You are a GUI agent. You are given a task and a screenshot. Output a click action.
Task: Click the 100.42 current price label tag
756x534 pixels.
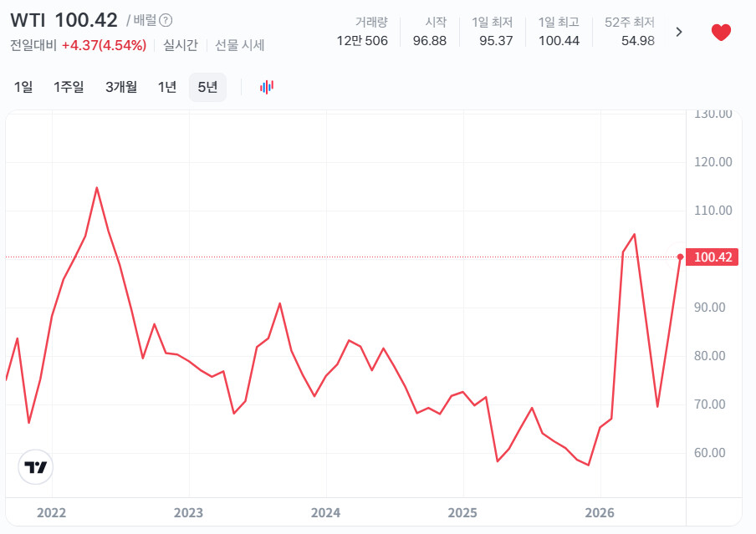pos(713,257)
